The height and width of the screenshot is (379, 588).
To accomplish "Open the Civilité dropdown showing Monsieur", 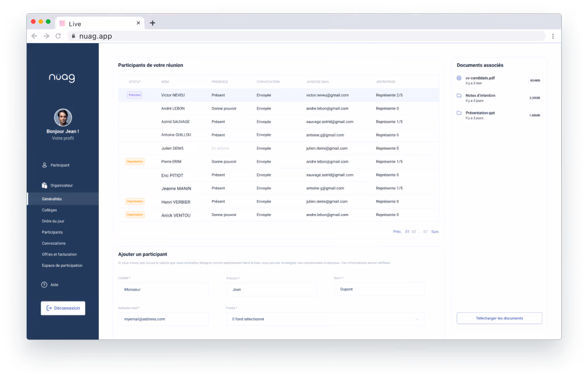I will [x=163, y=290].
